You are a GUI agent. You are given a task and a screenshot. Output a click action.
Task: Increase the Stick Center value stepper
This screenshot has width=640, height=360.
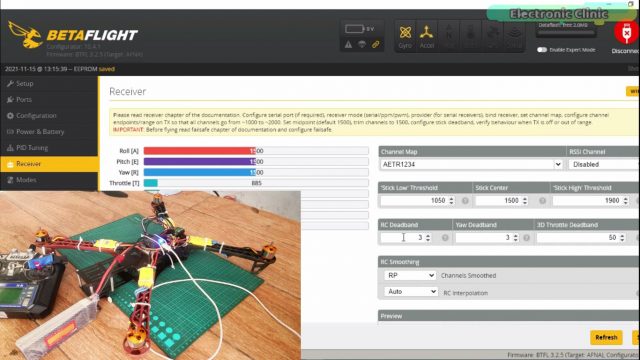(x=525, y=199)
